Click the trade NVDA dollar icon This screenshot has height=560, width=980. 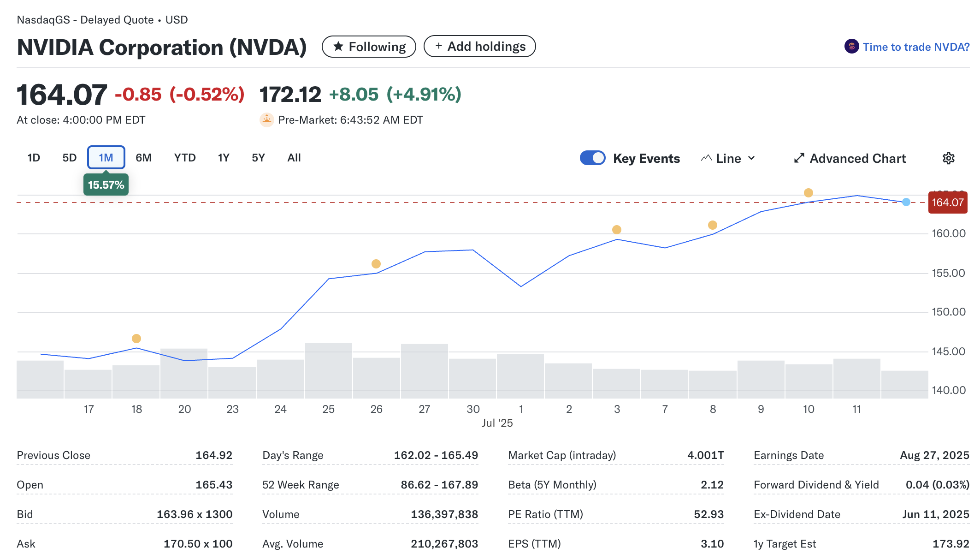coord(851,47)
